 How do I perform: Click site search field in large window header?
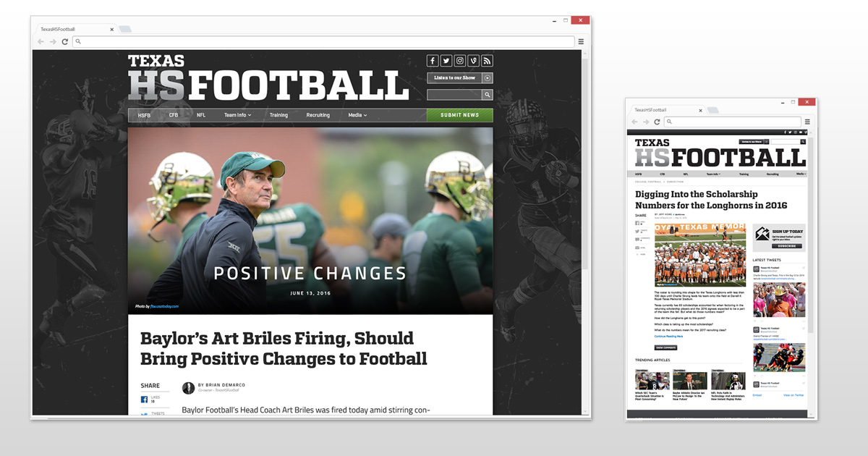(x=455, y=95)
